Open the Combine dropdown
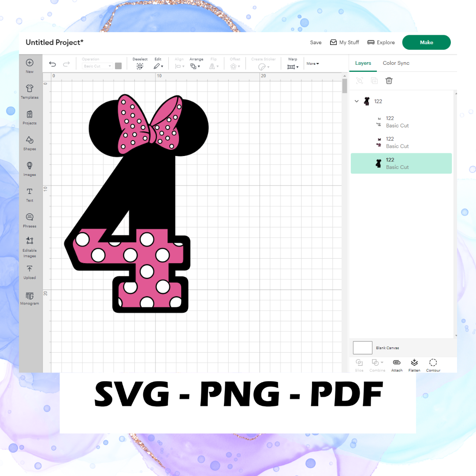 pyautogui.click(x=377, y=365)
